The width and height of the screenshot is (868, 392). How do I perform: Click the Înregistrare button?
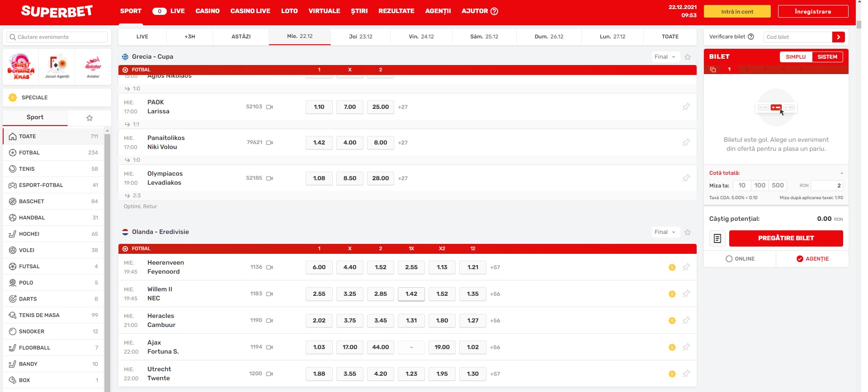[813, 12]
